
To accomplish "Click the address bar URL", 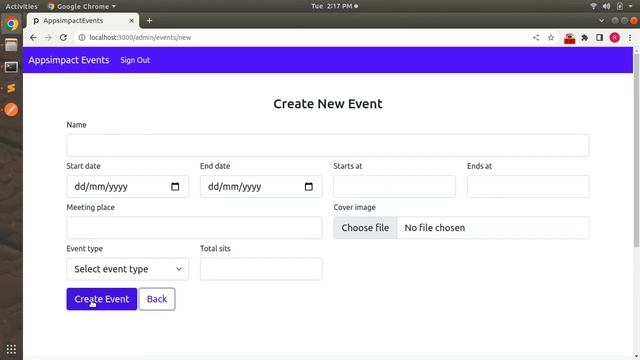I will (x=140, y=38).
